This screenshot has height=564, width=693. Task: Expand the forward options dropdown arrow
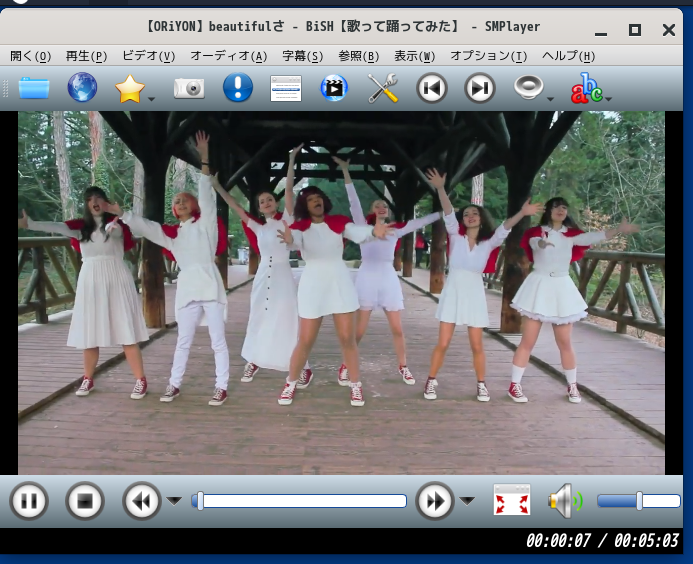coord(467,500)
